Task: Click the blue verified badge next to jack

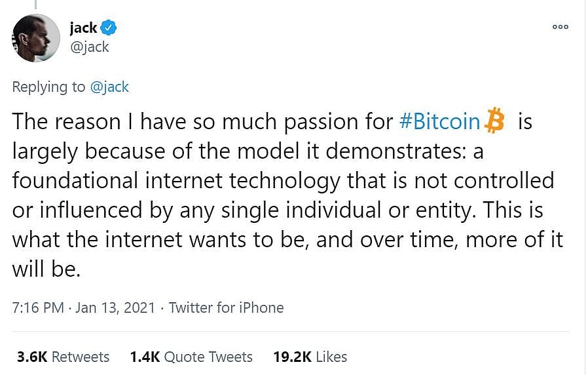Action: (109, 28)
